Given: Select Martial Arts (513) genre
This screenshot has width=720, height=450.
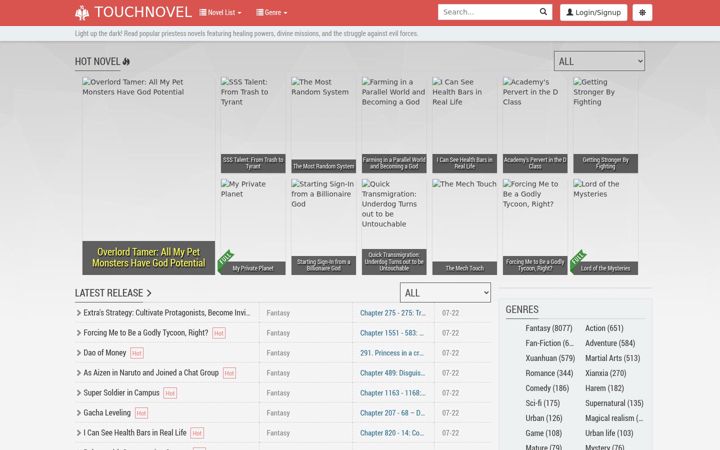Looking at the screenshot, I should coord(613,358).
